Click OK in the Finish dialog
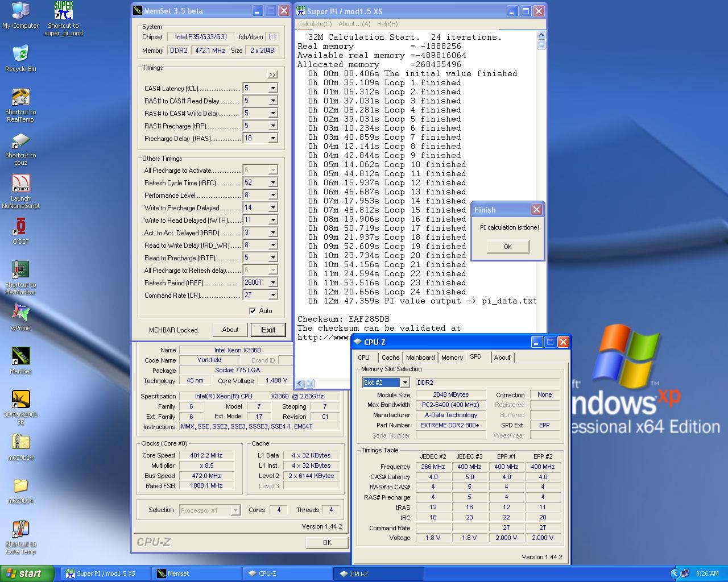 [508, 247]
